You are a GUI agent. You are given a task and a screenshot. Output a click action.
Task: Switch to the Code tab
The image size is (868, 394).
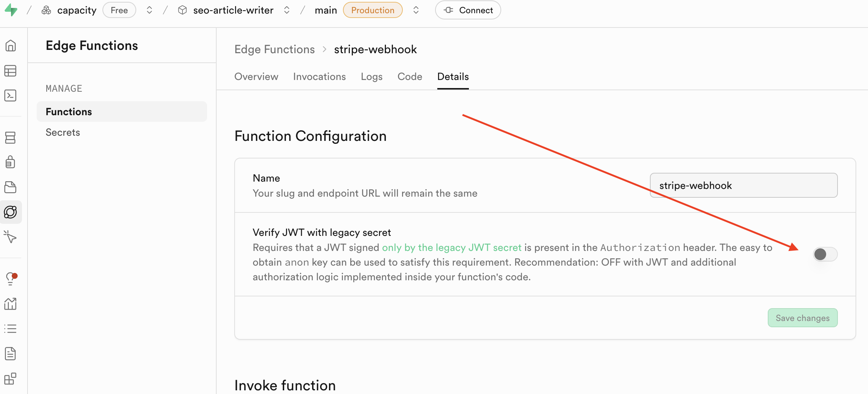tap(409, 77)
